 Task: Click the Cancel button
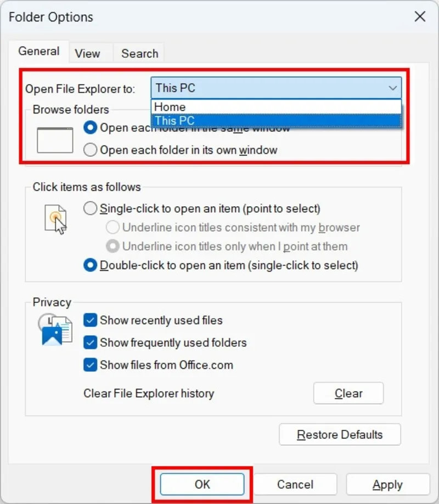click(295, 484)
